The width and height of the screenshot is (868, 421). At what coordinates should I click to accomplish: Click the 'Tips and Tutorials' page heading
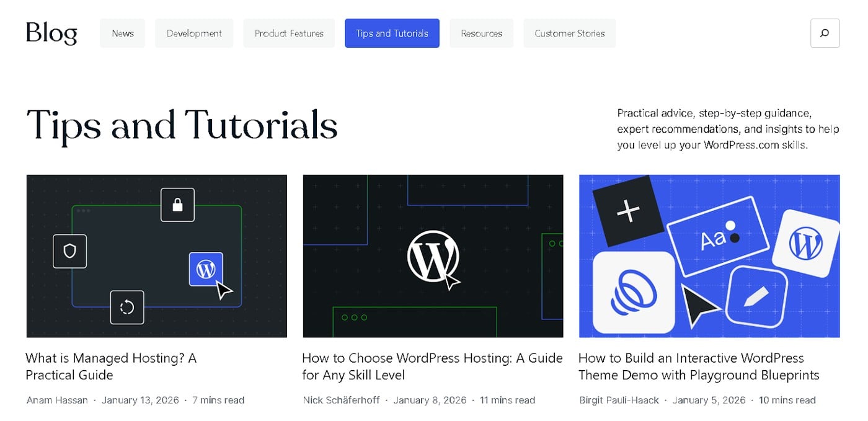182,126
